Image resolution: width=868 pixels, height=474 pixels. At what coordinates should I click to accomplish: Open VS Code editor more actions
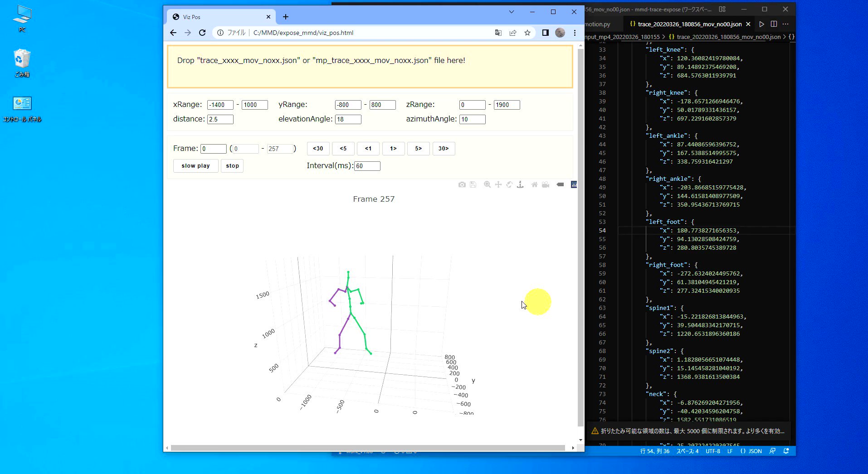(x=785, y=24)
